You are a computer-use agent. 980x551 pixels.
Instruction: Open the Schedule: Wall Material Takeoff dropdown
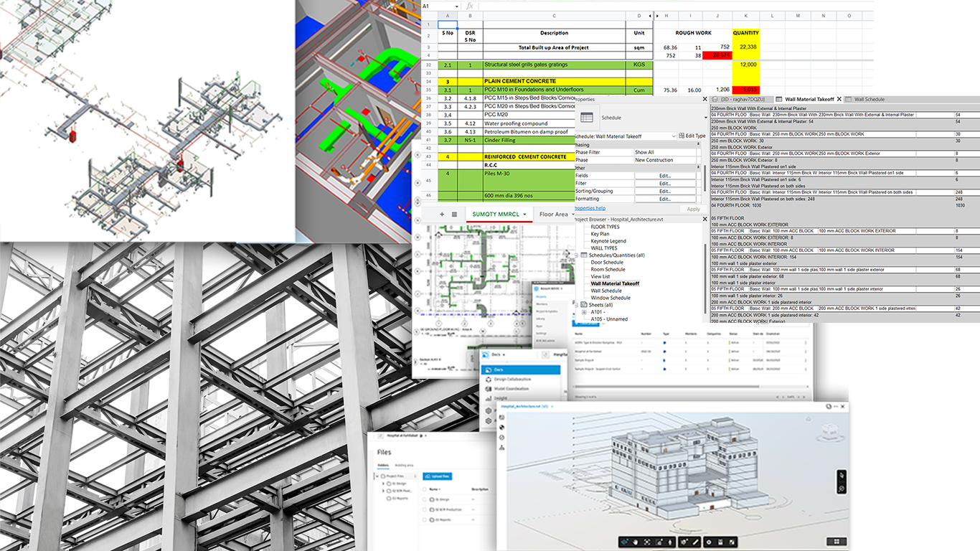pyautogui.click(x=674, y=136)
